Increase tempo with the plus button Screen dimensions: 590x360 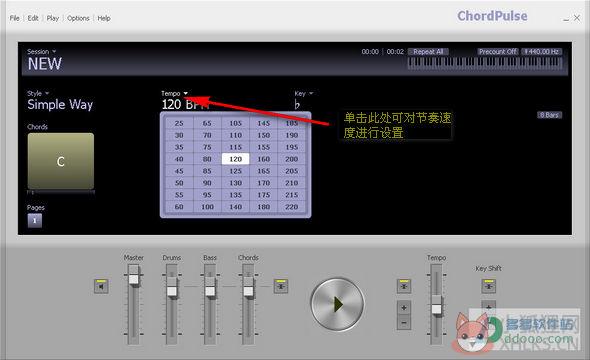coord(404,308)
